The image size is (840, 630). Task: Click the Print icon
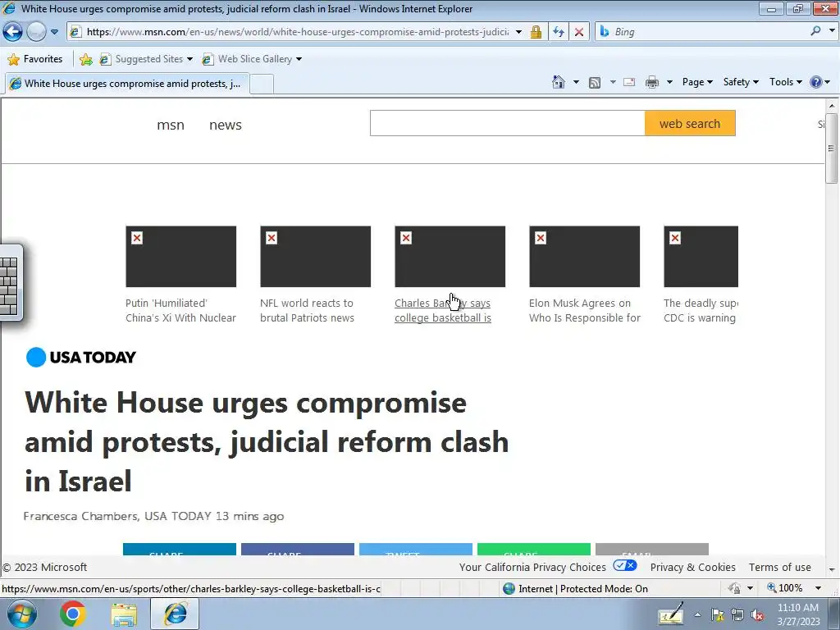652,82
